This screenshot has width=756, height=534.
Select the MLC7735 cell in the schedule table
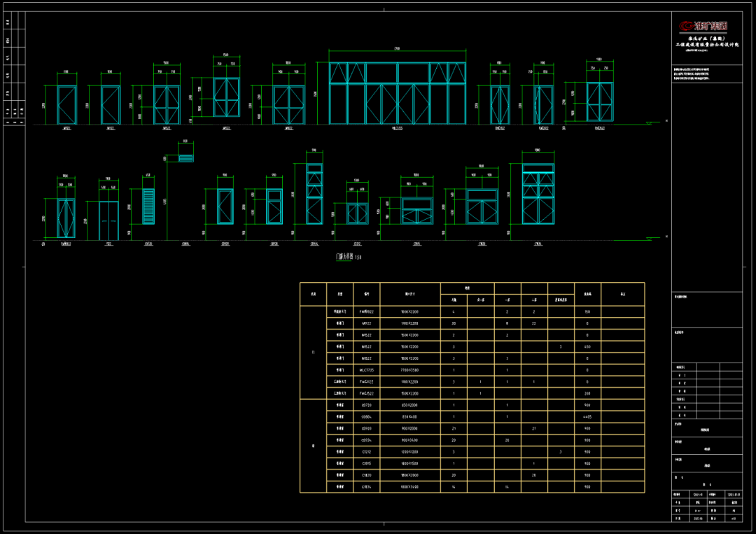tap(366, 370)
